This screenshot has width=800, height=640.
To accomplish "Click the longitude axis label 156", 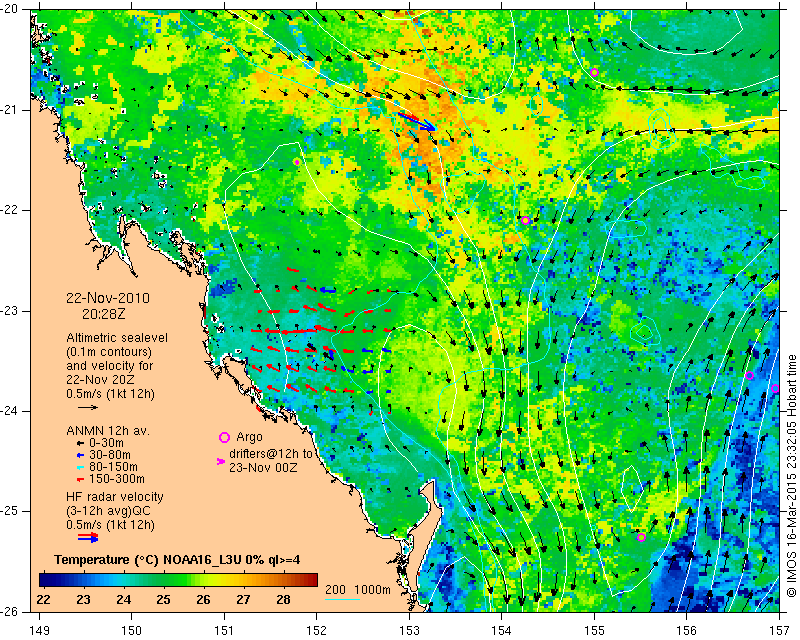I will (687, 631).
